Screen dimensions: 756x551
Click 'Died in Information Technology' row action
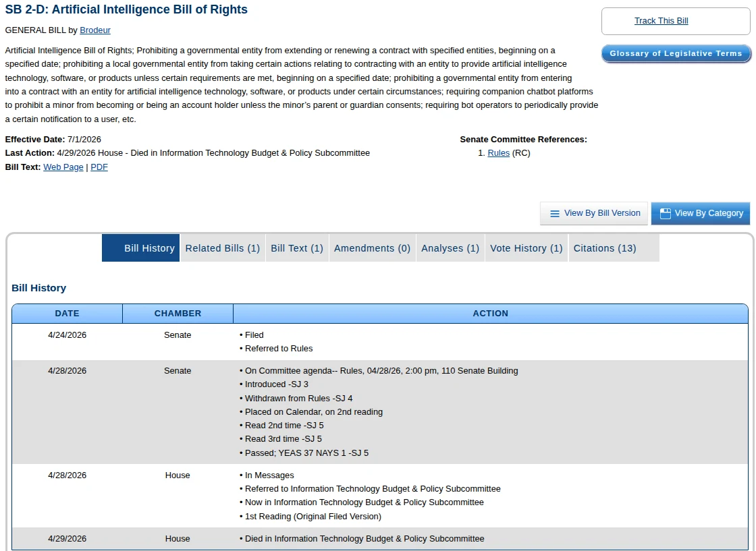[x=364, y=539]
